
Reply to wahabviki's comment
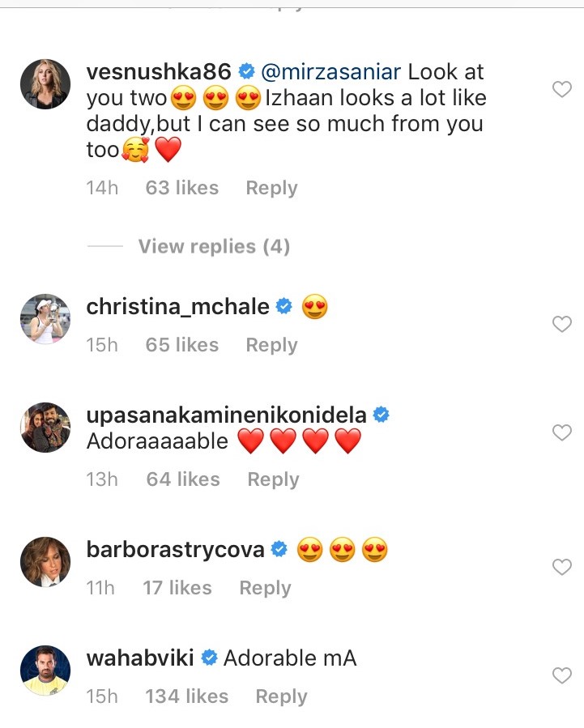(281, 696)
